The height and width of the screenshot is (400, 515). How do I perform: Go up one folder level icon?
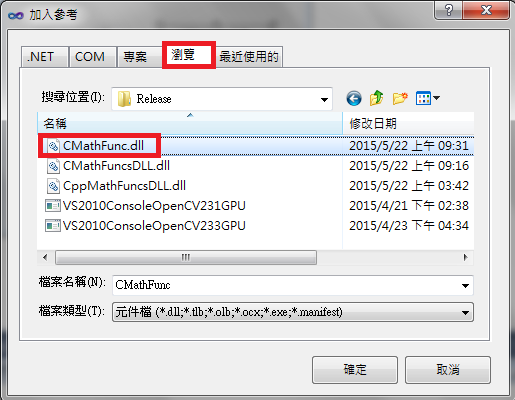[377, 98]
